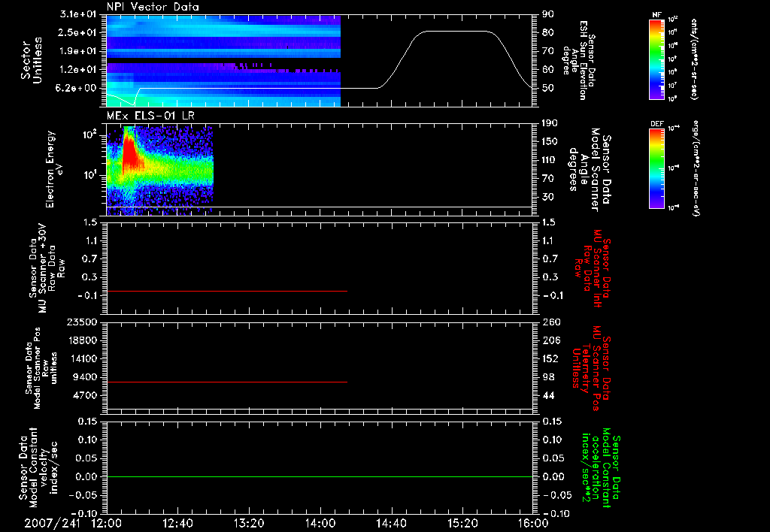Click the "ESH Sun Elevation Angle" axis title

coord(574,60)
